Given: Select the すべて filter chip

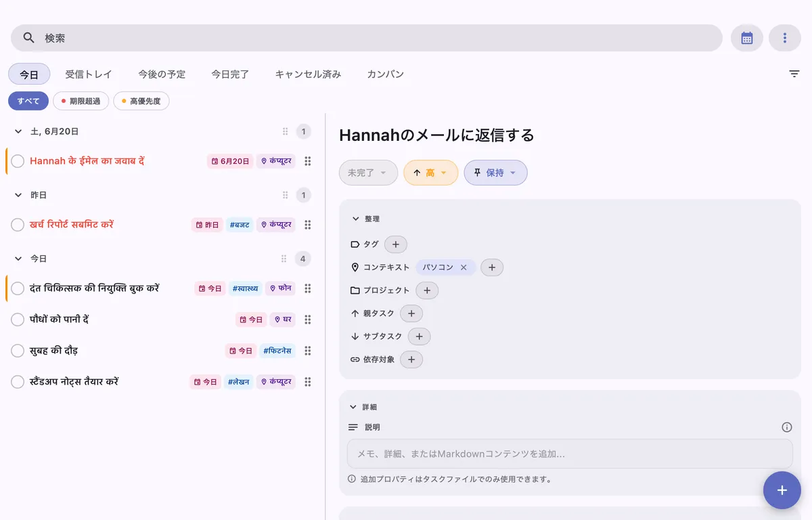Looking at the screenshot, I should click(28, 101).
